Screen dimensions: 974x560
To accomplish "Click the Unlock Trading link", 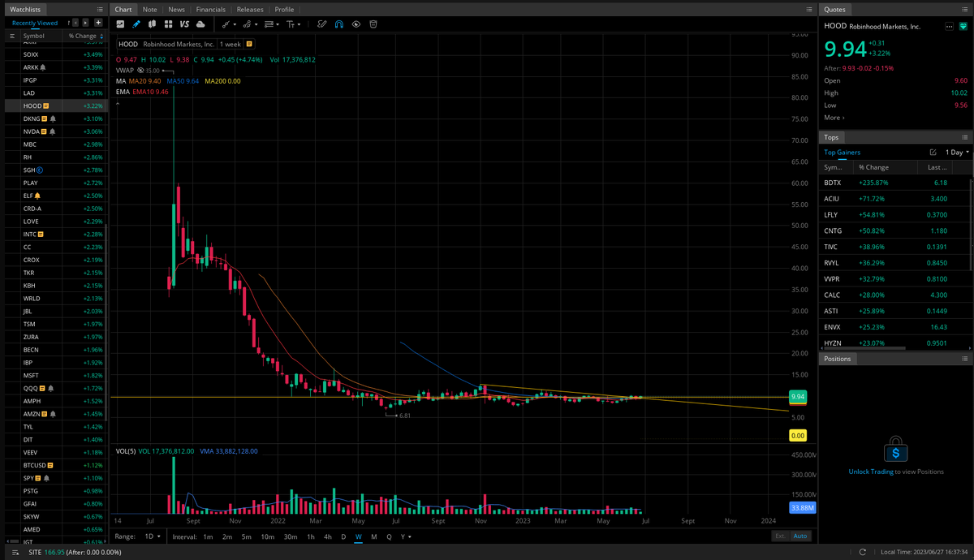I will [x=871, y=472].
